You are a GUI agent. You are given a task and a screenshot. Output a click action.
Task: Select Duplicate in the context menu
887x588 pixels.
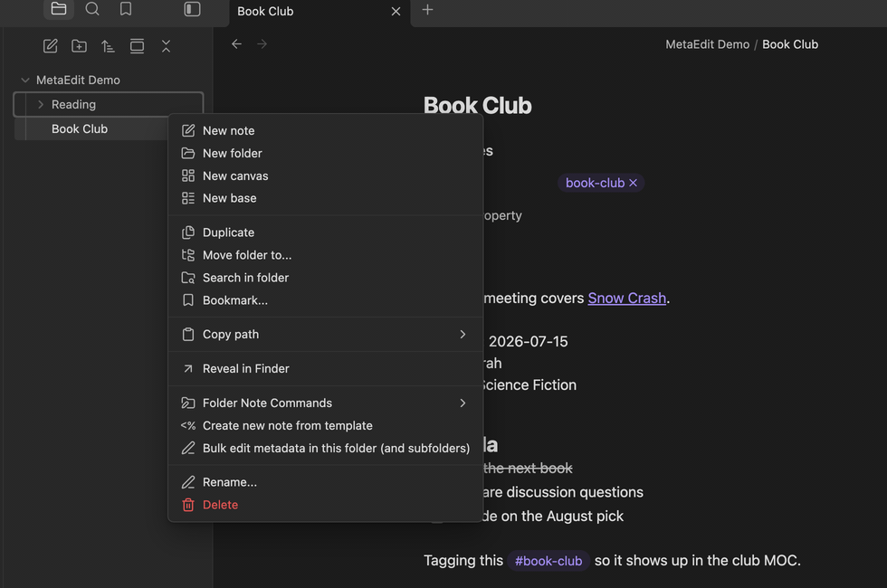(325, 232)
